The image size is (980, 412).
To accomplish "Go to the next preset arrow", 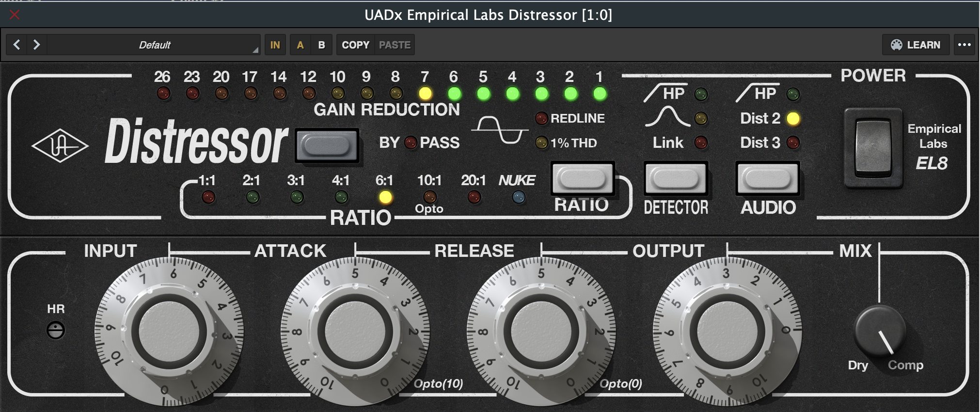I will click(x=36, y=45).
